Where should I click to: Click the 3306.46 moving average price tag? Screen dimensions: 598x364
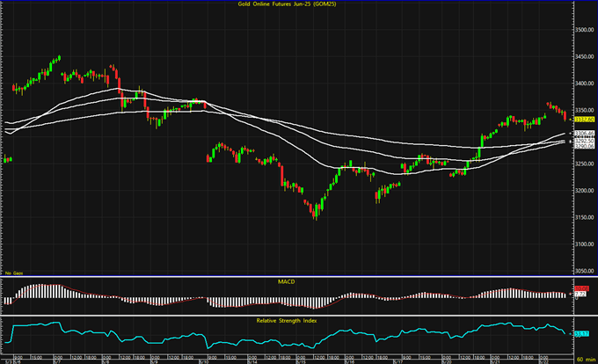coord(582,133)
